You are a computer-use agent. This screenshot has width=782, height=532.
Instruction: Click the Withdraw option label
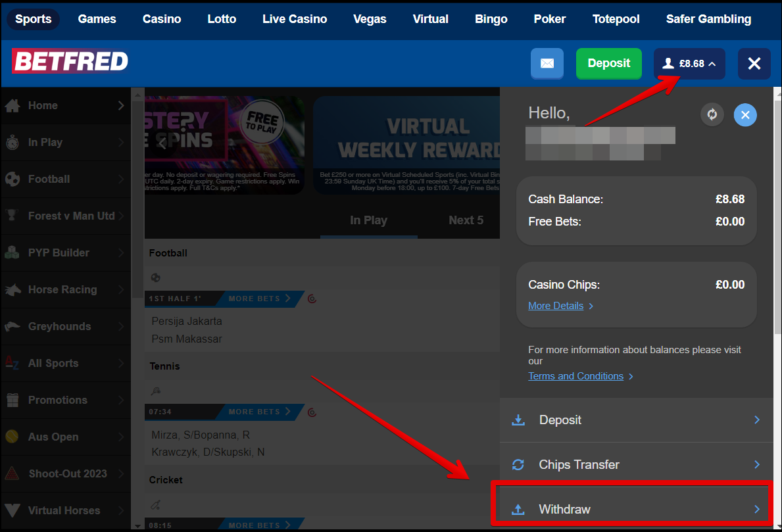click(x=564, y=509)
